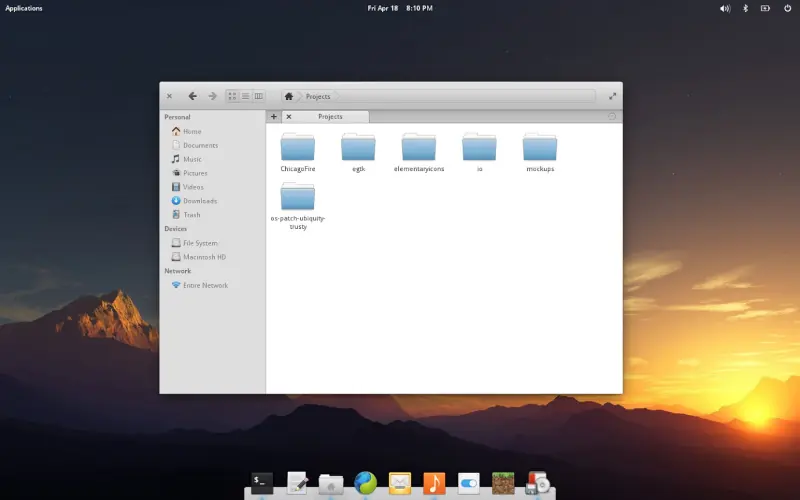Select the mockups folder
The image size is (800, 500).
[x=540, y=152]
